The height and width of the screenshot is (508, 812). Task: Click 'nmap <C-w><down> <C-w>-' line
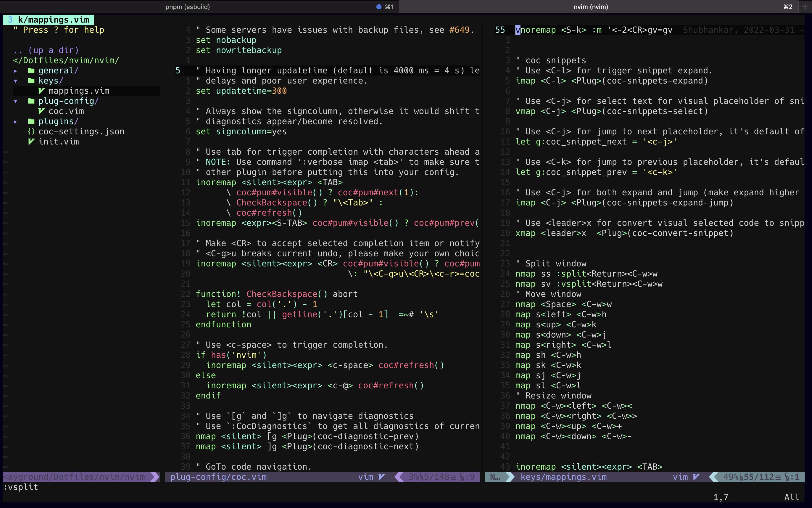click(x=574, y=436)
